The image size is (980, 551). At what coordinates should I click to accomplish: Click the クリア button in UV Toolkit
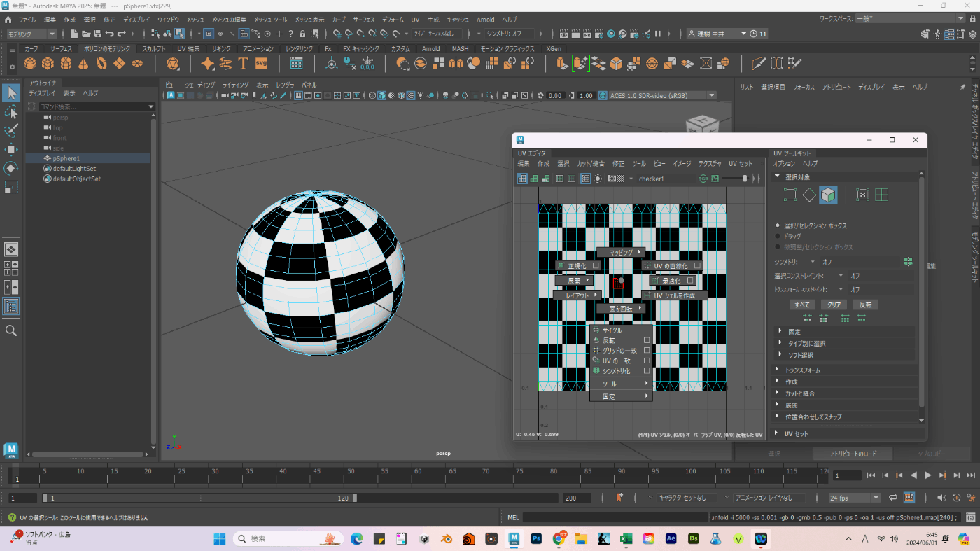click(x=834, y=305)
